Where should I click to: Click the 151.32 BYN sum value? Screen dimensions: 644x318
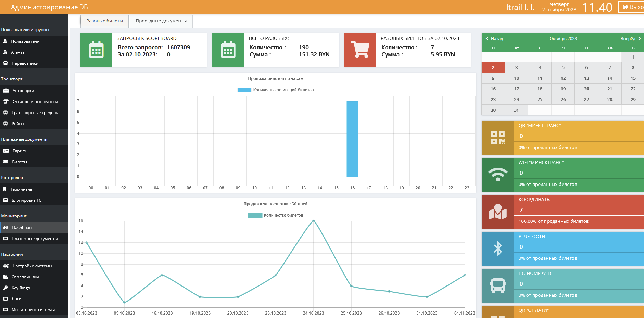click(314, 54)
